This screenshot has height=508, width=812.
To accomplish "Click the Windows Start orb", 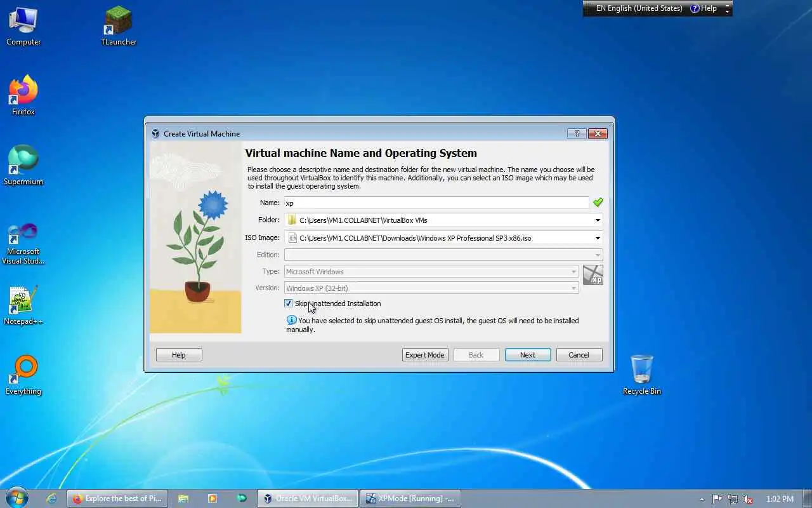I will click(x=16, y=498).
